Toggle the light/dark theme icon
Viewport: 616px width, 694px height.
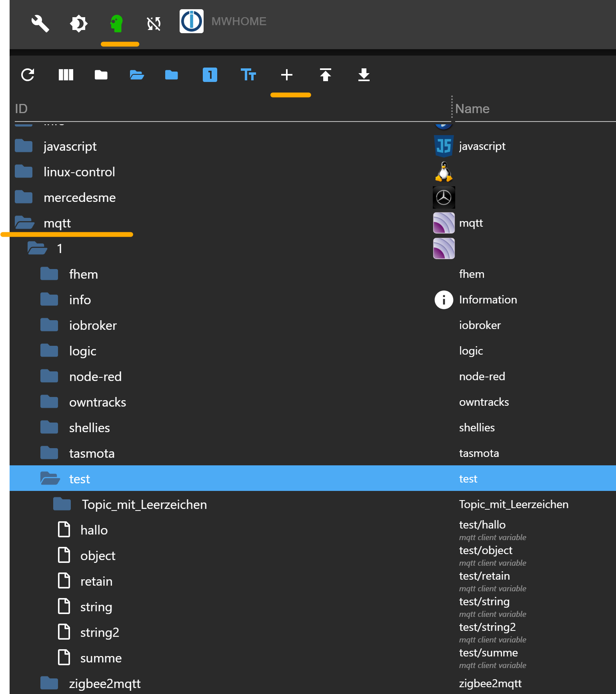(78, 23)
